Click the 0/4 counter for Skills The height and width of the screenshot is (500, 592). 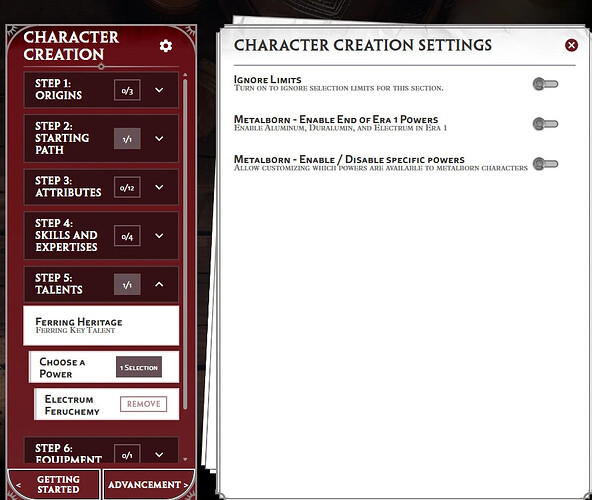(x=127, y=236)
